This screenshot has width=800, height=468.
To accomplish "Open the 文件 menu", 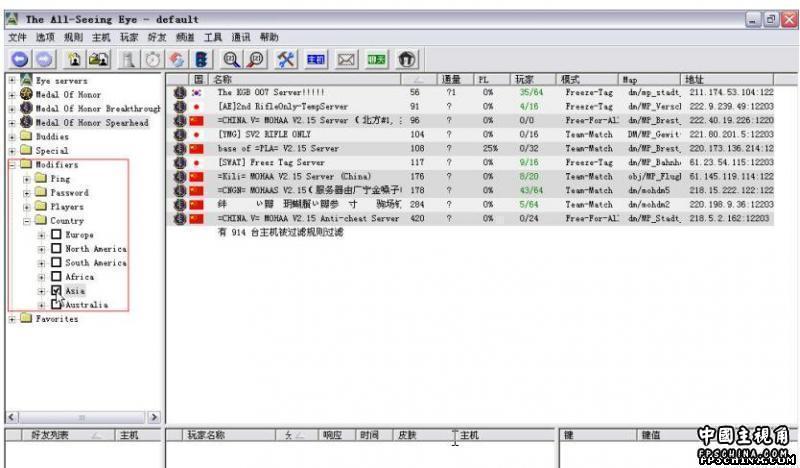I will [17, 37].
